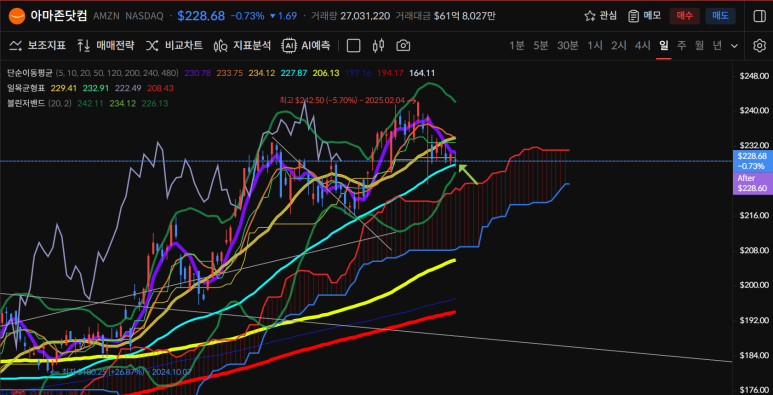This screenshot has width=773, height=395.
Task: Open AI예측 prediction tool
Action: (306, 46)
